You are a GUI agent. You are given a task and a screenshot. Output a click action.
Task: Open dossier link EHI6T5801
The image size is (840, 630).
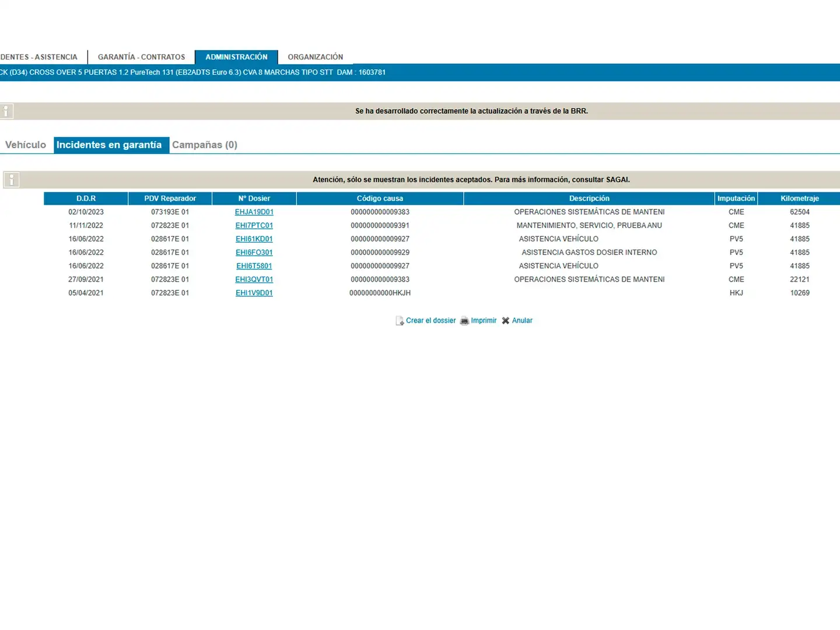pos(254,266)
